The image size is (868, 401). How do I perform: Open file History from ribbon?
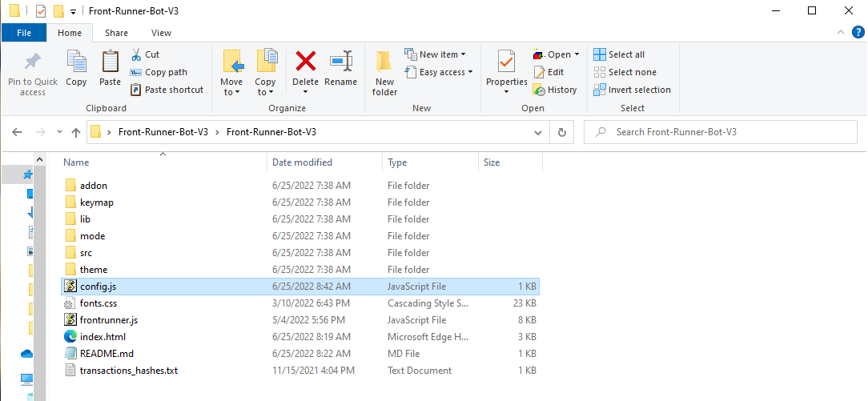(555, 90)
